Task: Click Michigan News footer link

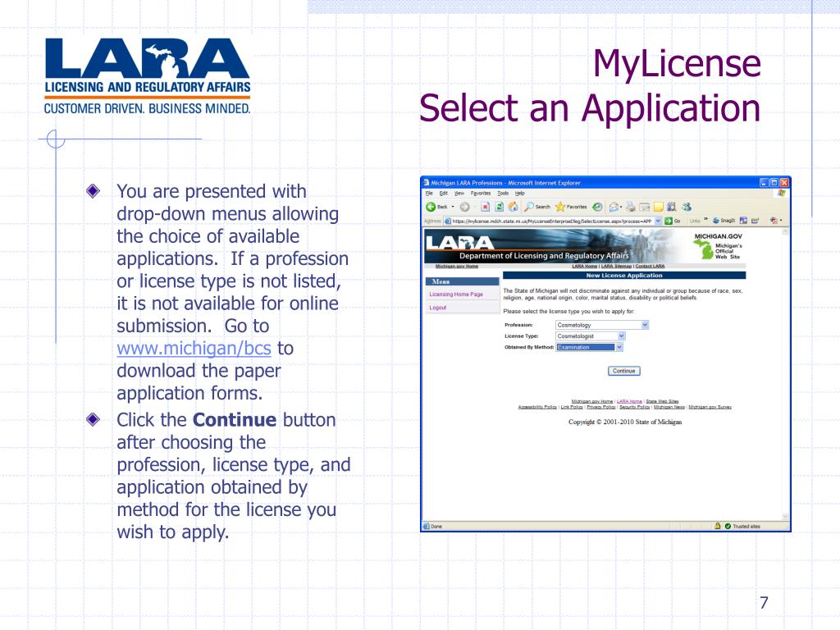Action: click(x=669, y=407)
